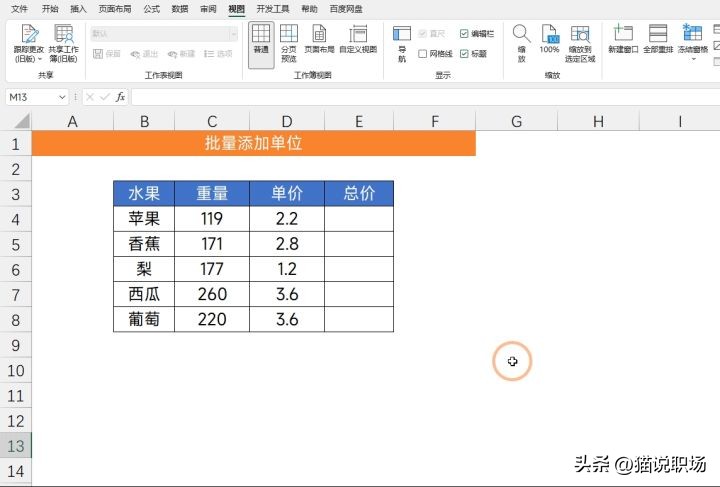Select the cell with value 1.2
The width and height of the screenshot is (720, 487).
pos(287,269)
